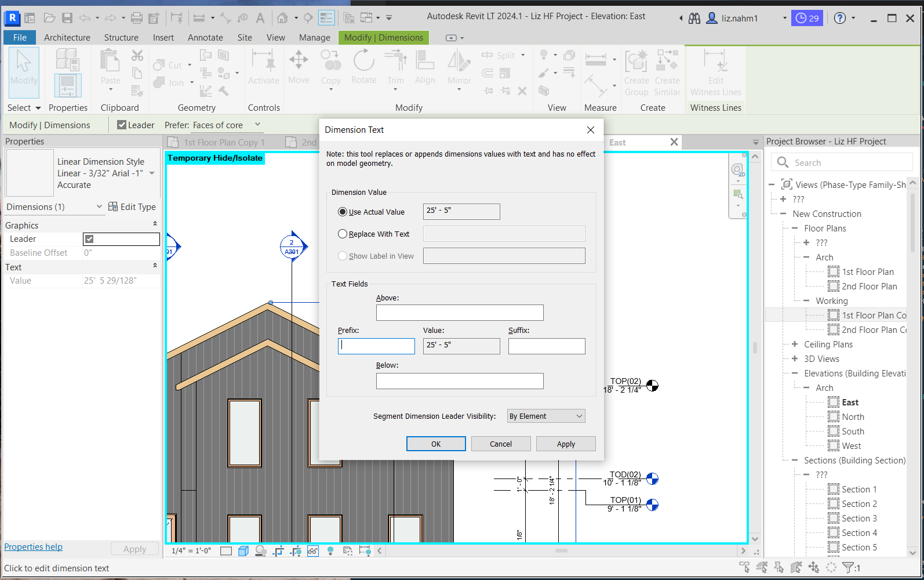
Task: Toggle Leader checkbox in Properties panel
Action: click(89, 239)
